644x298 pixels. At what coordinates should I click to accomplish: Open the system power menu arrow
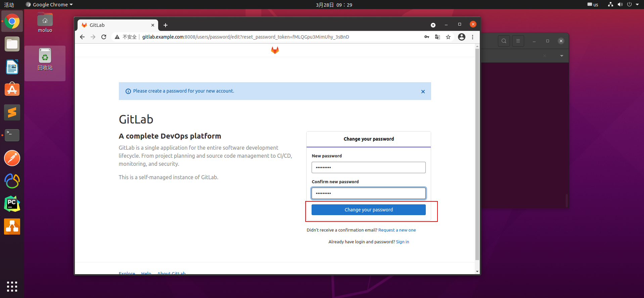(x=637, y=5)
